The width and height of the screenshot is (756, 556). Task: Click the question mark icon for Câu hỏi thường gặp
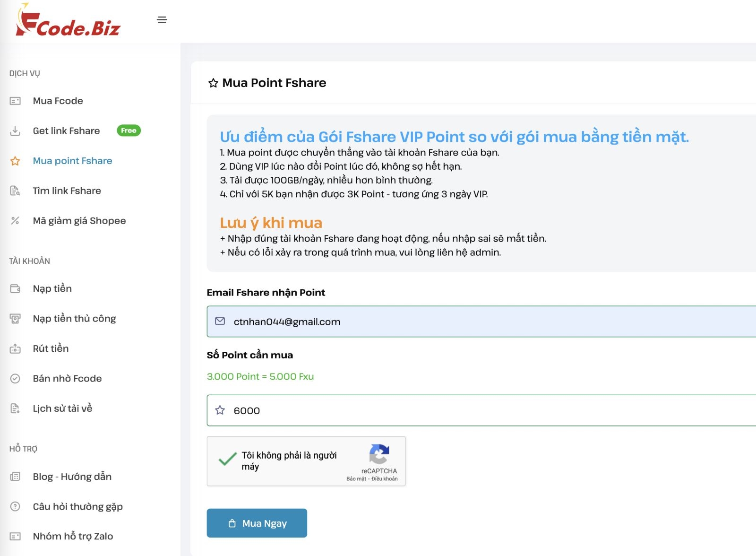(15, 506)
